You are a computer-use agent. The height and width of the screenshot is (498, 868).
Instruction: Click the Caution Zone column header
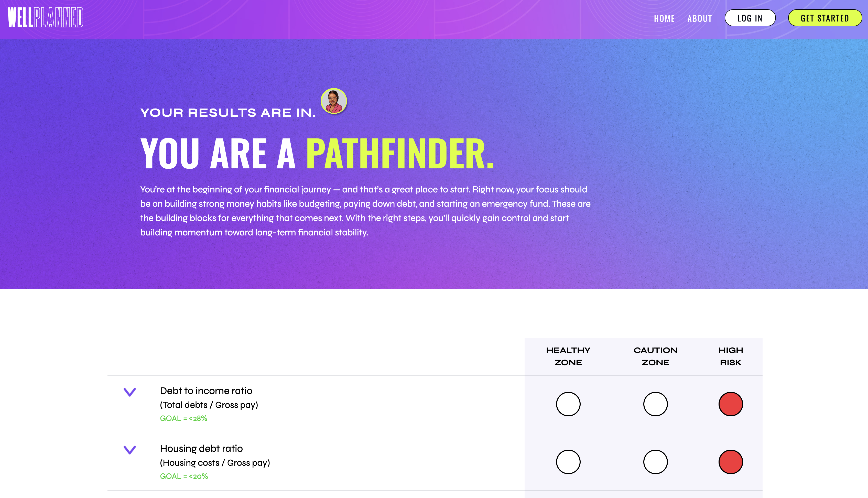[x=655, y=356]
